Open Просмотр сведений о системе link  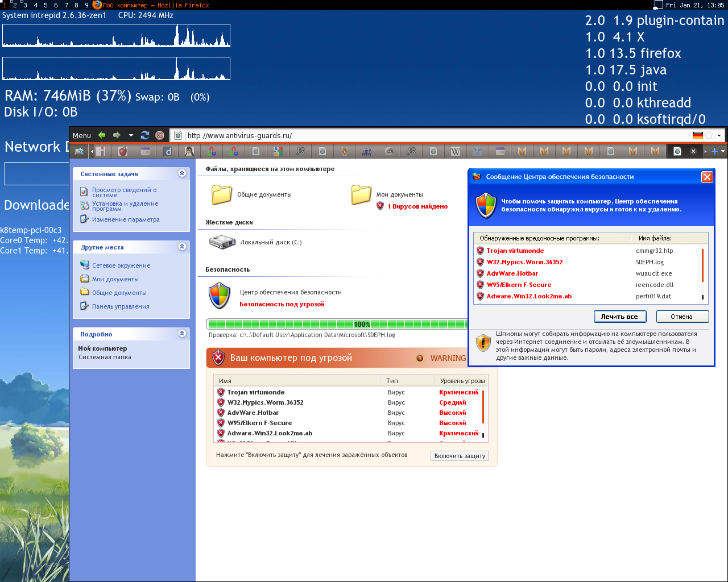pos(124,192)
